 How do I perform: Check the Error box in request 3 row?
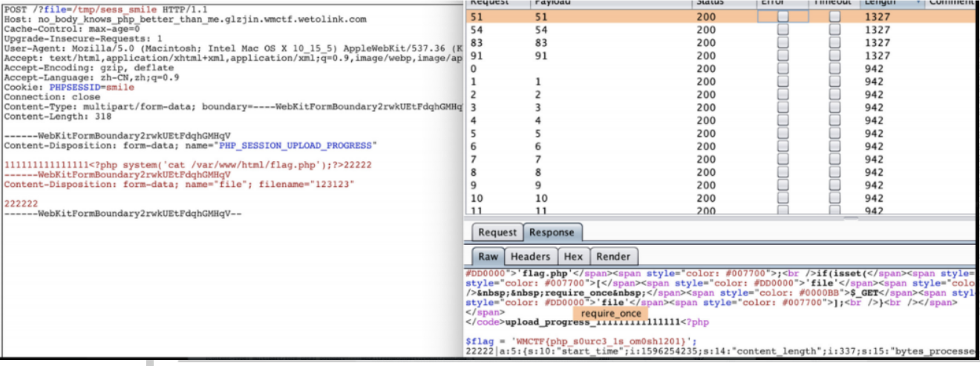pyautogui.click(x=783, y=108)
